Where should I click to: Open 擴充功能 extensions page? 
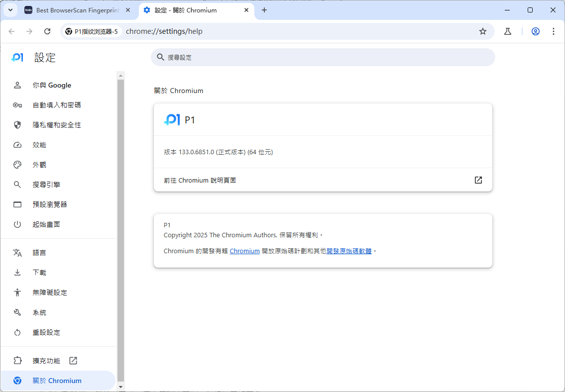click(x=46, y=361)
